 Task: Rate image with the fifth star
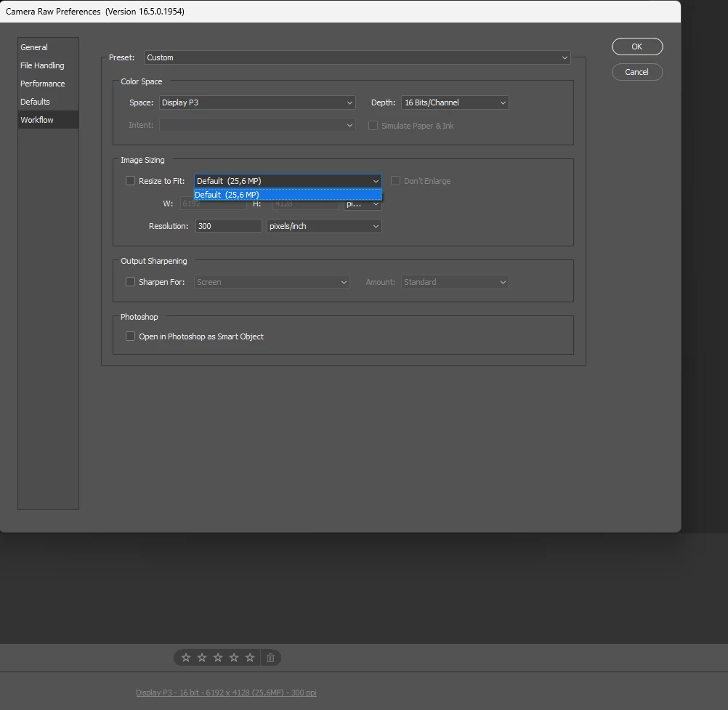250,658
